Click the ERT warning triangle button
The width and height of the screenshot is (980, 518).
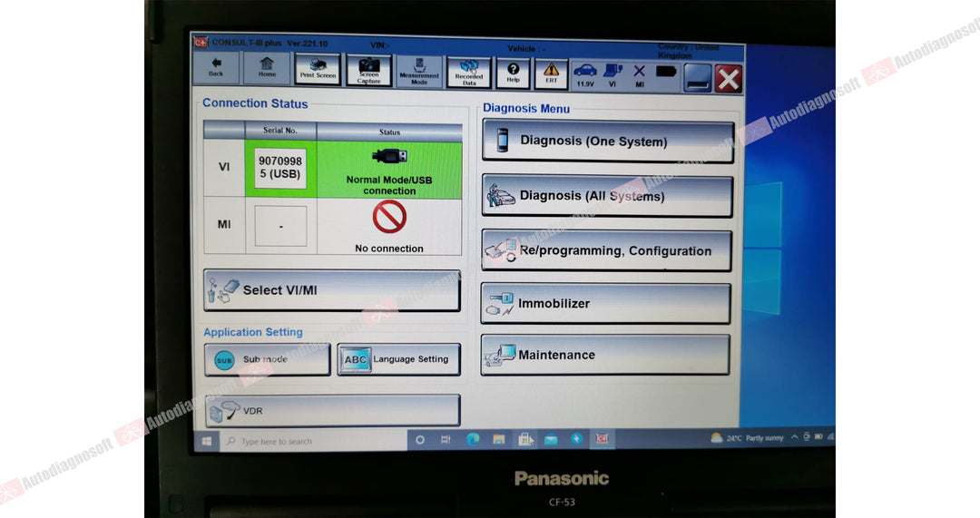pyautogui.click(x=552, y=73)
